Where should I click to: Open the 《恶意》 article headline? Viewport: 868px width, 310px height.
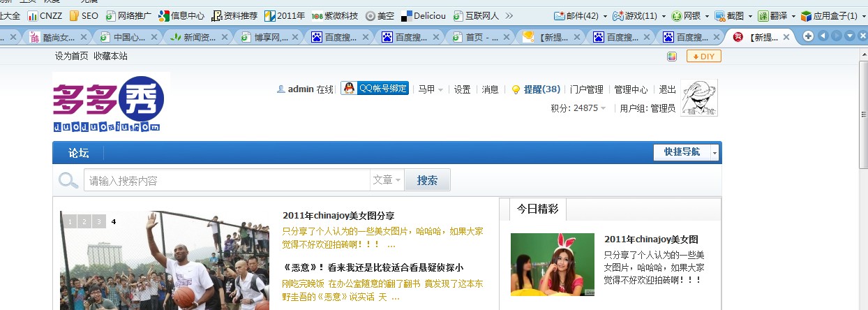coord(373,267)
